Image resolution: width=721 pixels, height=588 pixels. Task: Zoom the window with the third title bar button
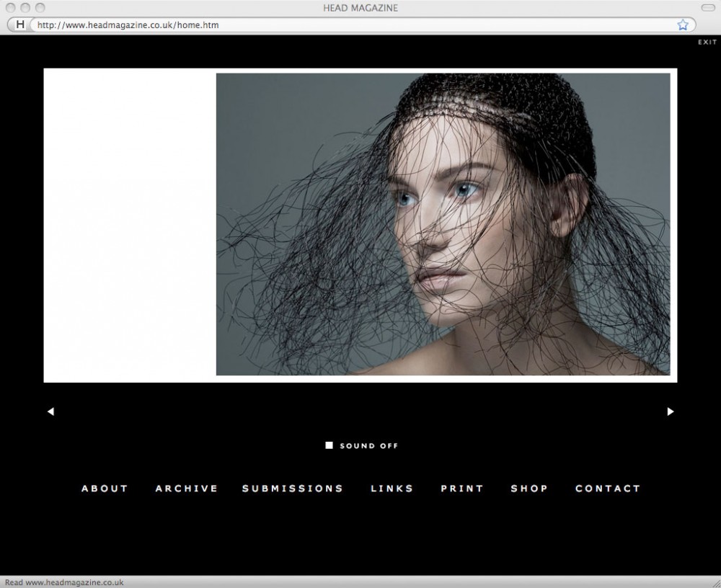pos(40,8)
